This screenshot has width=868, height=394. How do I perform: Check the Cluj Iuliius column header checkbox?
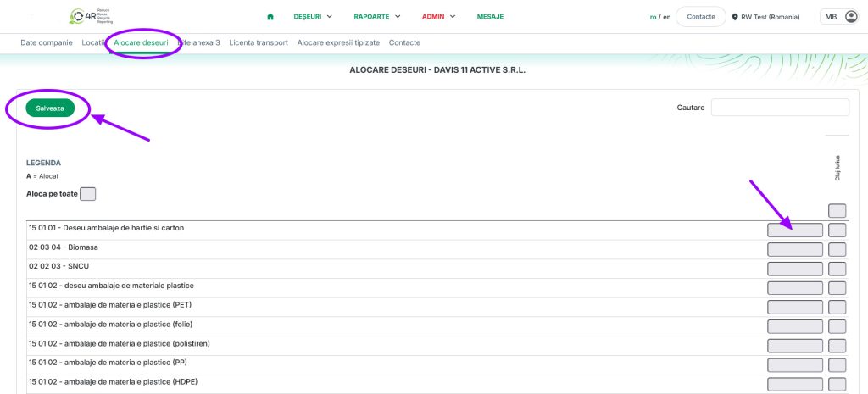(x=837, y=211)
